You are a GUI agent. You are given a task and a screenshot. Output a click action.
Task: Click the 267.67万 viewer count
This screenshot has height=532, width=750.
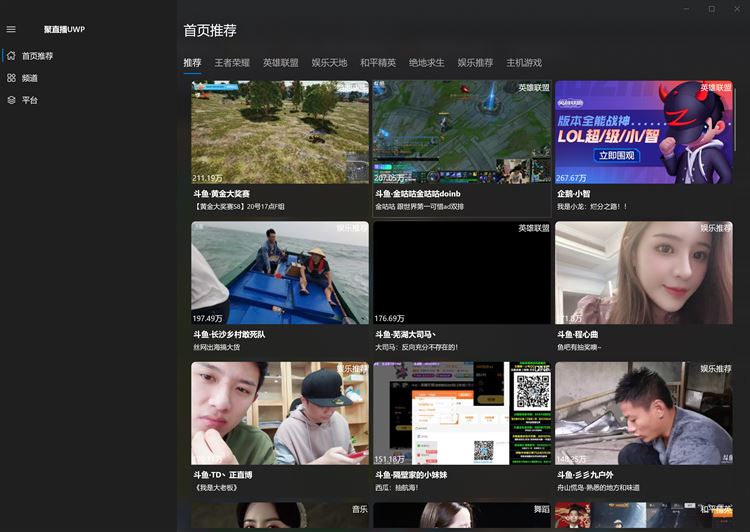pyautogui.click(x=571, y=178)
